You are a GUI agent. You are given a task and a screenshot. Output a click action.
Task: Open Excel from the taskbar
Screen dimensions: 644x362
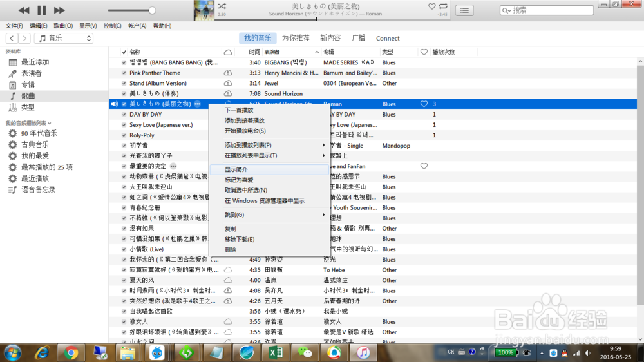(x=276, y=352)
